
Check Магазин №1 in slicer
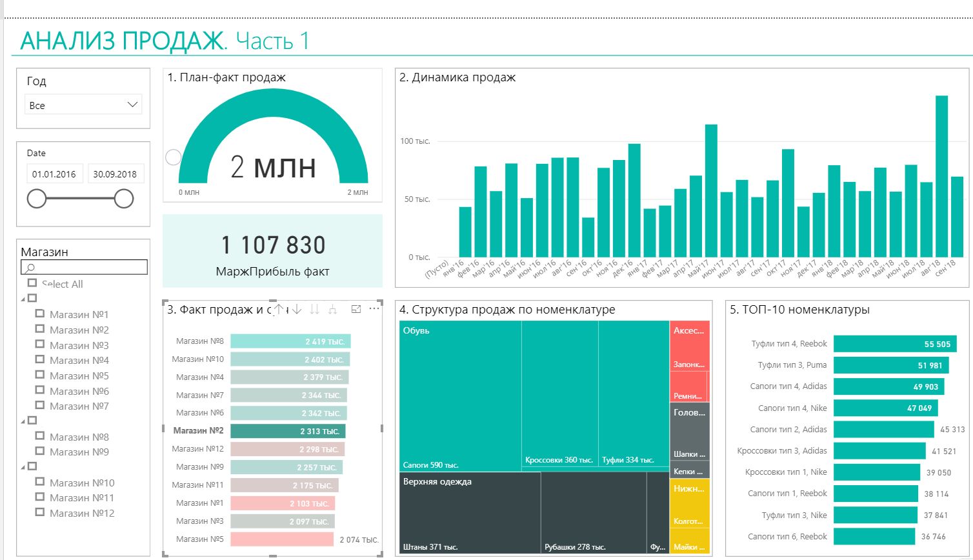pyautogui.click(x=40, y=314)
